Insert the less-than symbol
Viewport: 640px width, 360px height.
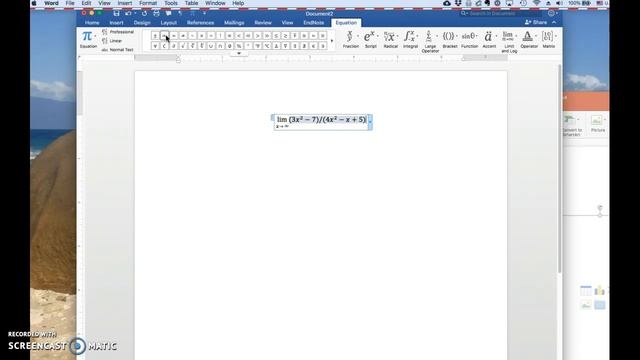point(239,36)
